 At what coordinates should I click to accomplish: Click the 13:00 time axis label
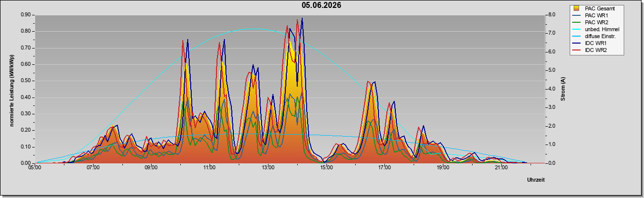click(268, 168)
